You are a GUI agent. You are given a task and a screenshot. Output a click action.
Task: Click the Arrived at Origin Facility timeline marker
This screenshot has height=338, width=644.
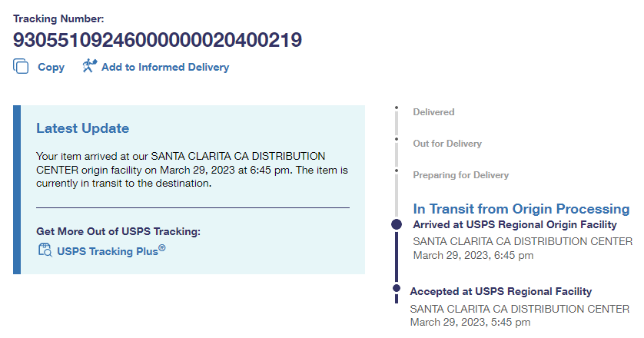[397, 224]
